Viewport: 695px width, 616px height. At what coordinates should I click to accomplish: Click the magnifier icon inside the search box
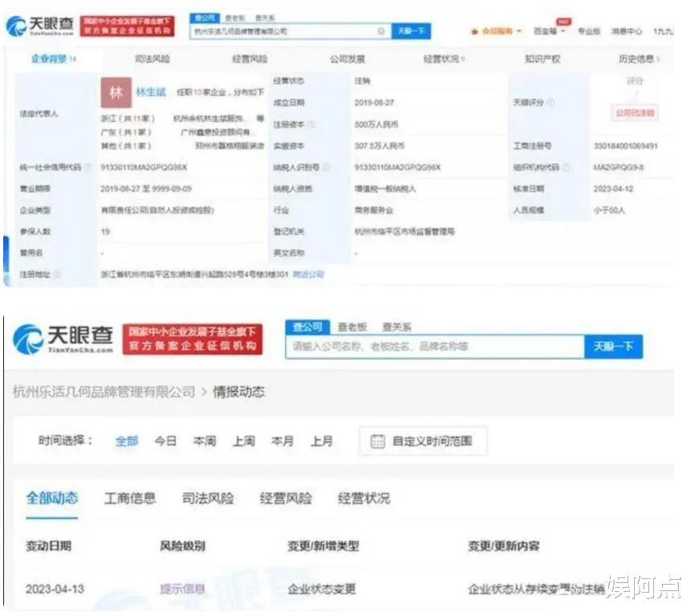[x=379, y=31]
